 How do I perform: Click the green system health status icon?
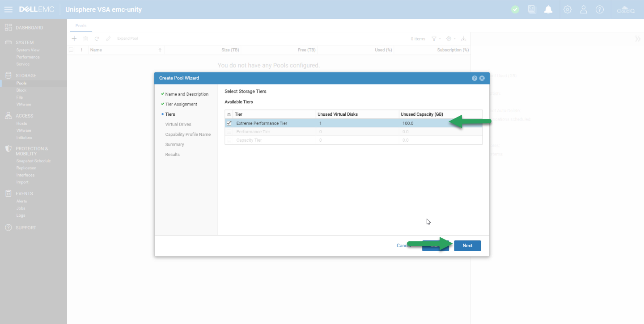pos(515,9)
